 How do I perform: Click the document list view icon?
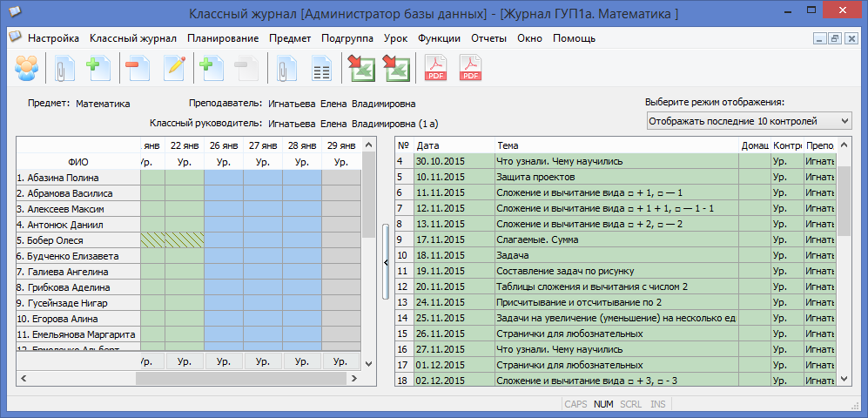click(321, 68)
